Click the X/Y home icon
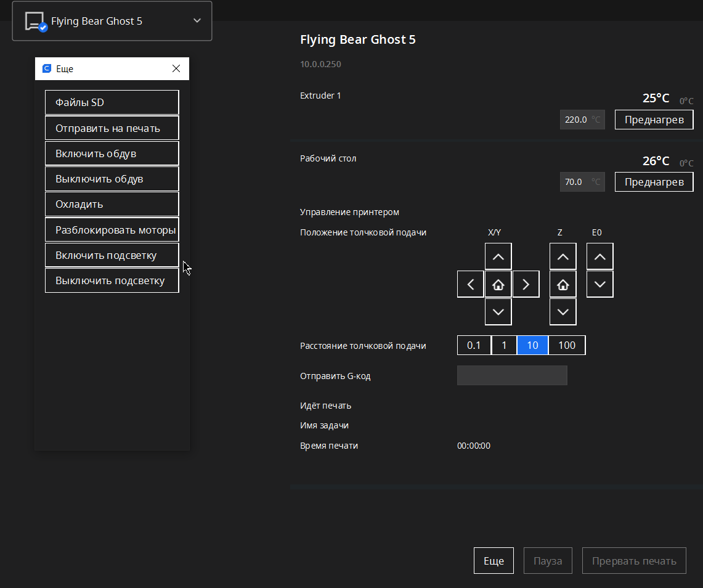The width and height of the screenshot is (703, 588). coord(498,284)
